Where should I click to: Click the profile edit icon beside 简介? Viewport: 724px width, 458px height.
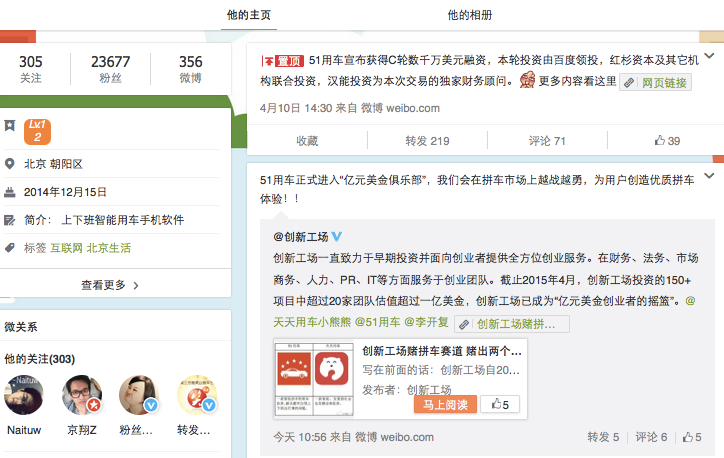coord(9,220)
